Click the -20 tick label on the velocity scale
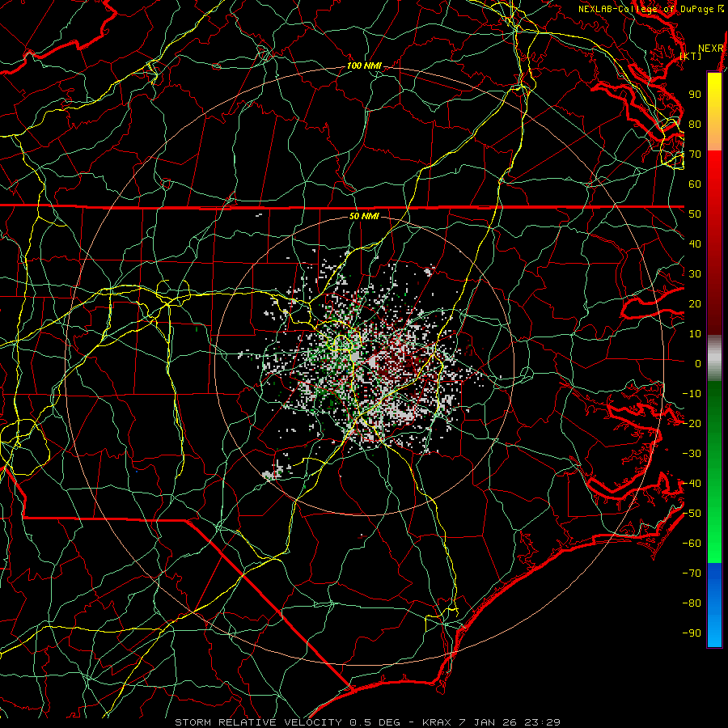 click(x=692, y=424)
